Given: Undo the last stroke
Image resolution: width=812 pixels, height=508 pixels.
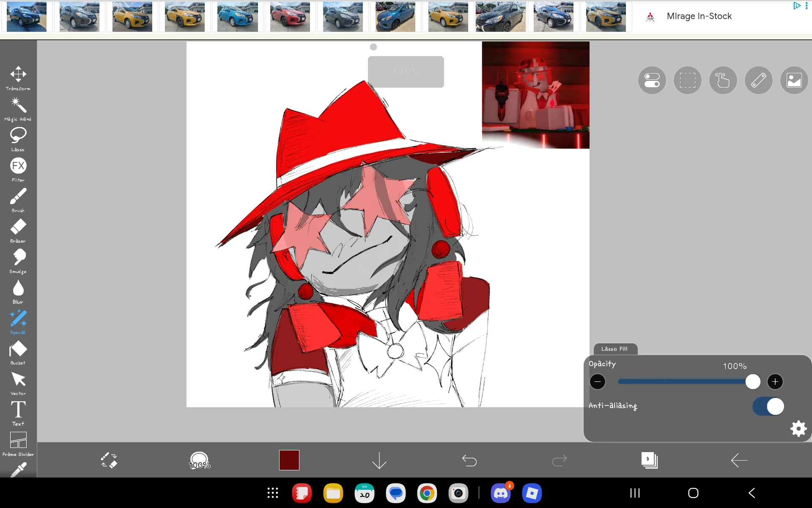Looking at the screenshot, I should [x=469, y=460].
